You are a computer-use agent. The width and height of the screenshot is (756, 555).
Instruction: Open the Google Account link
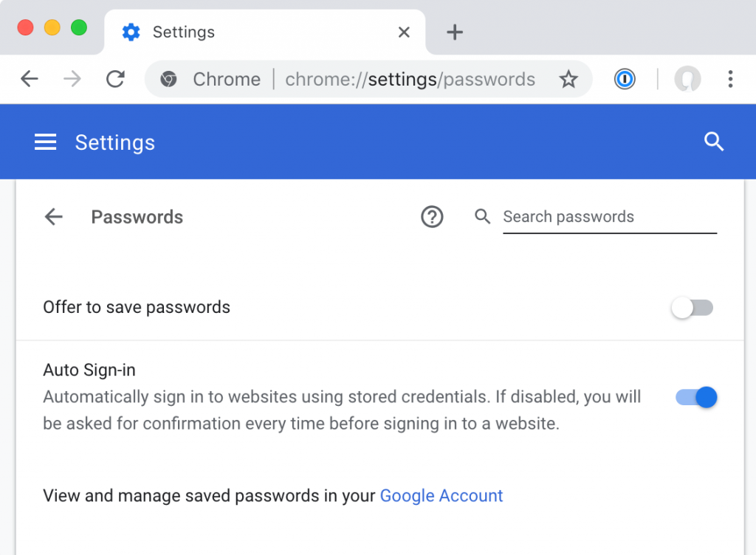tap(441, 496)
